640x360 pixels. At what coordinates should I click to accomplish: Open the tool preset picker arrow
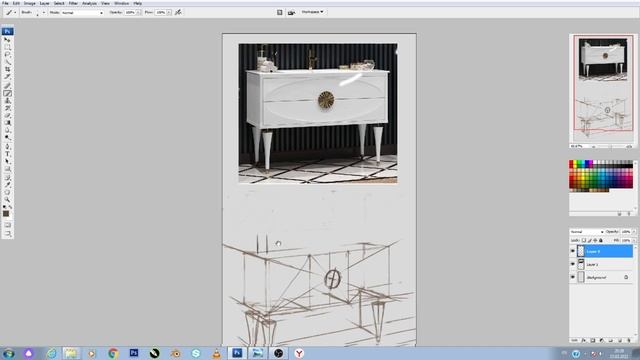[x=15, y=13]
